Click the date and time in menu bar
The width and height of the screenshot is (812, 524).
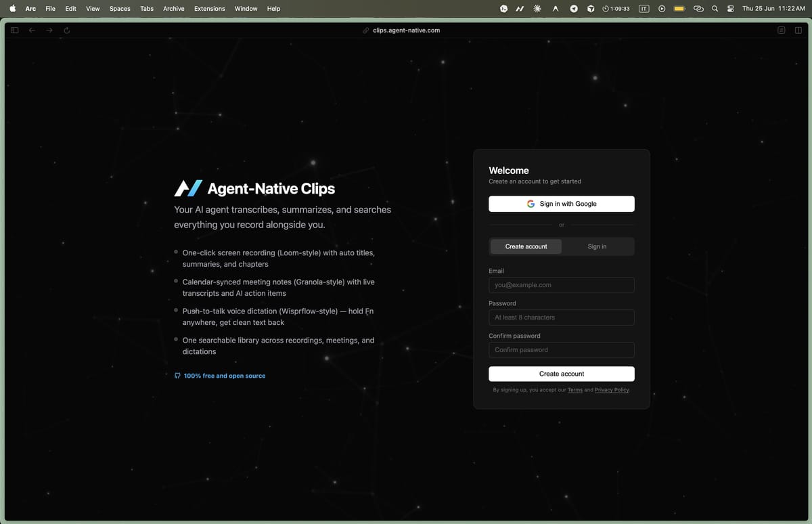tap(773, 9)
